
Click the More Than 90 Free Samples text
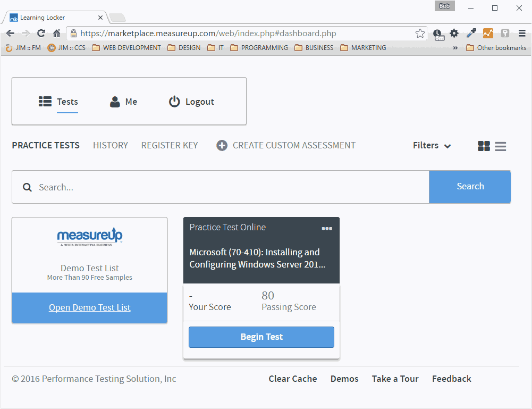90,278
